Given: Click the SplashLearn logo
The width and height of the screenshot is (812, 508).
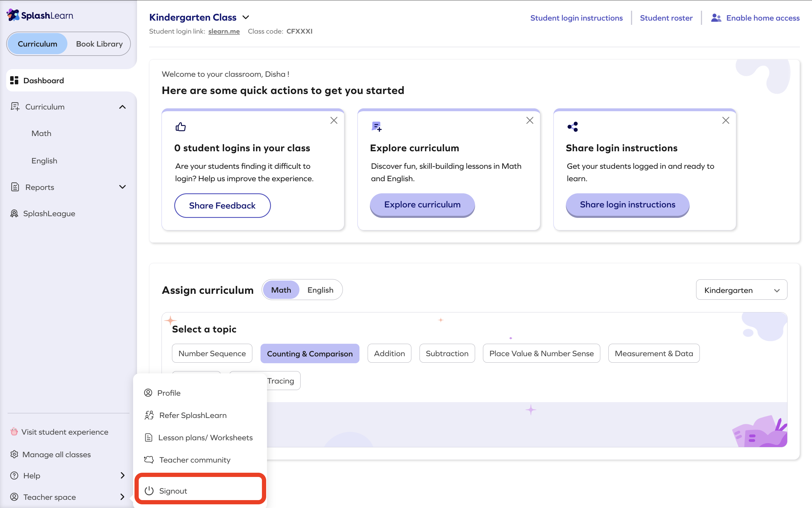Looking at the screenshot, I should (39, 16).
